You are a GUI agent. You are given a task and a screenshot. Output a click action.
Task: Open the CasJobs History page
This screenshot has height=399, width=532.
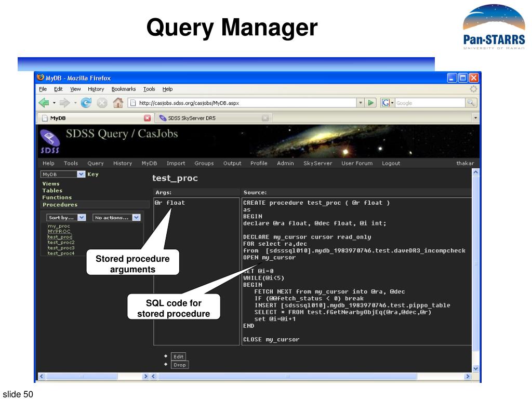click(123, 163)
